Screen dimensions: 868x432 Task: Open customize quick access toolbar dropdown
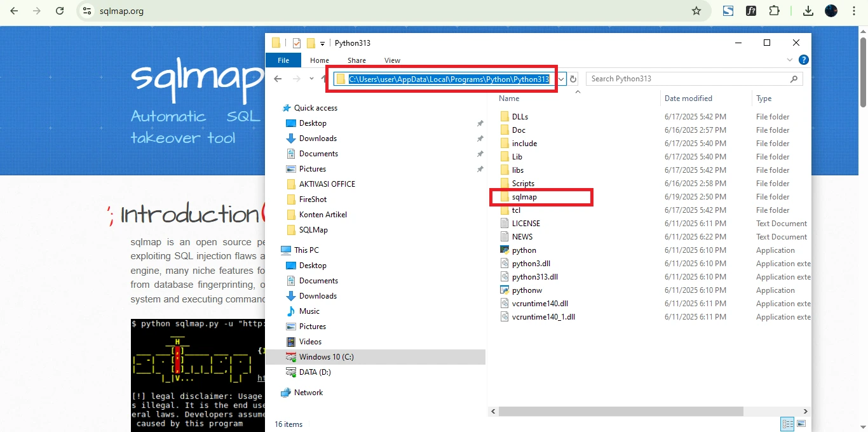coord(323,43)
